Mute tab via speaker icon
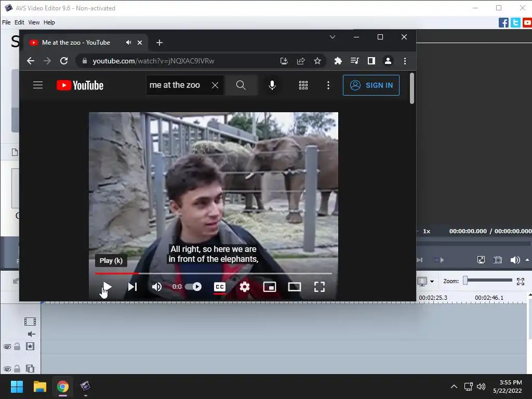Screen dimensions: 532x399 129,43
